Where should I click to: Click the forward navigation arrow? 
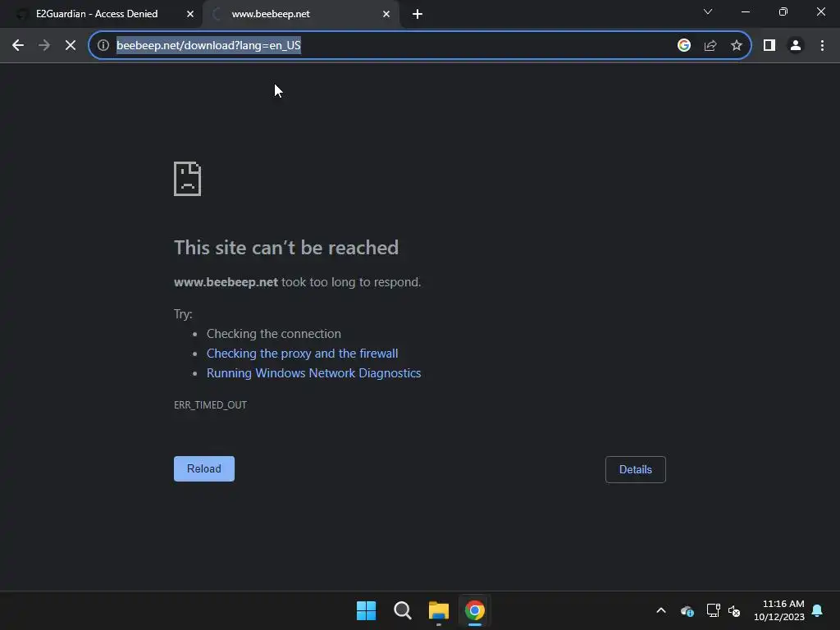pos(44,46)
